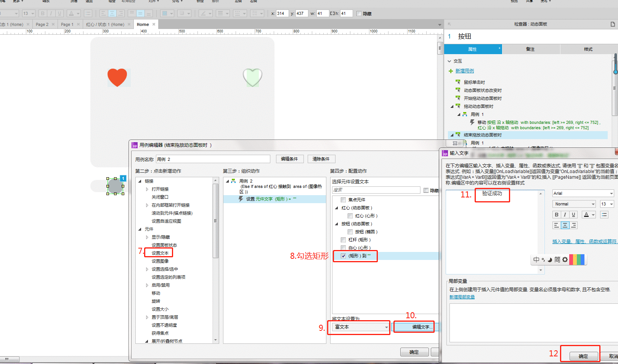Uncheck the (矩形) 到 checkbox

tap(343, 256)
